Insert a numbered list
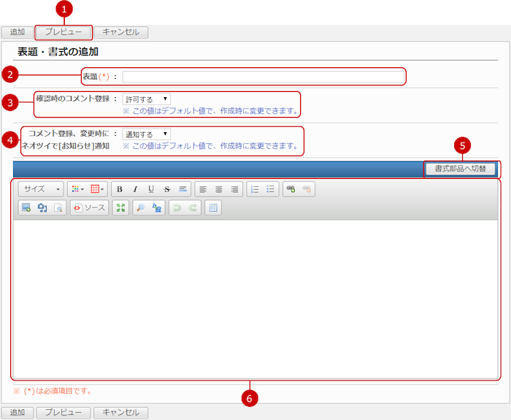The height and width of the screenshot is (420, 511). [x=255, y=189]
